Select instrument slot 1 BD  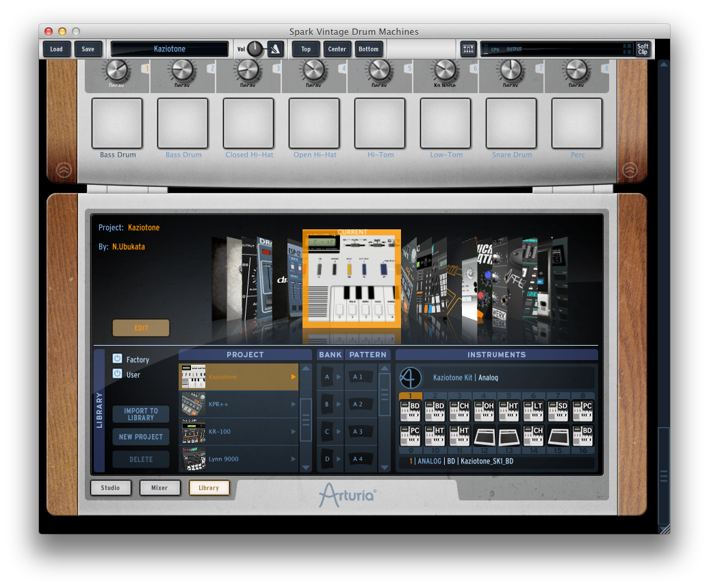(x=411, y=411)
